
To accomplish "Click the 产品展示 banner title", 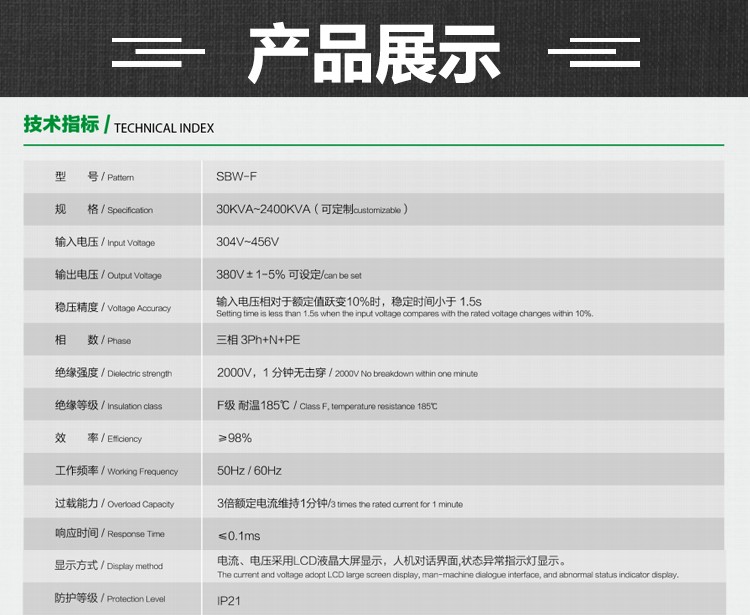I will click(x=374, y=53).
